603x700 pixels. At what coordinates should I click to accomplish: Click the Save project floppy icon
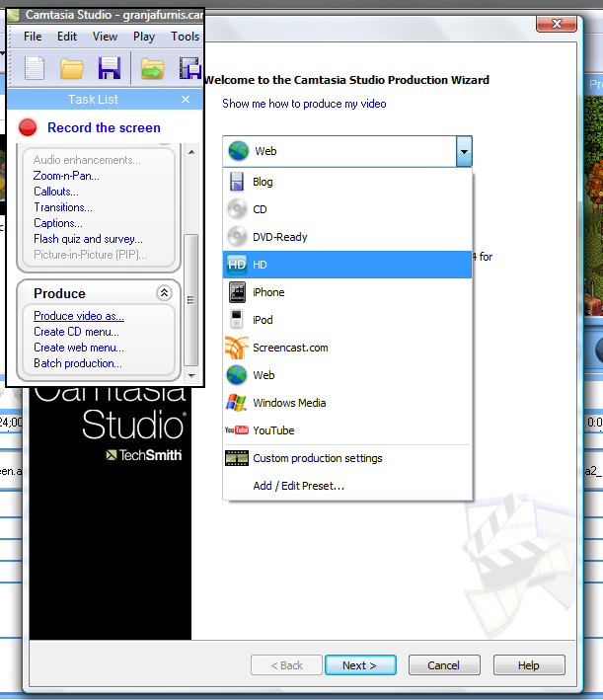pyautogui.click(x=109, y=68)
